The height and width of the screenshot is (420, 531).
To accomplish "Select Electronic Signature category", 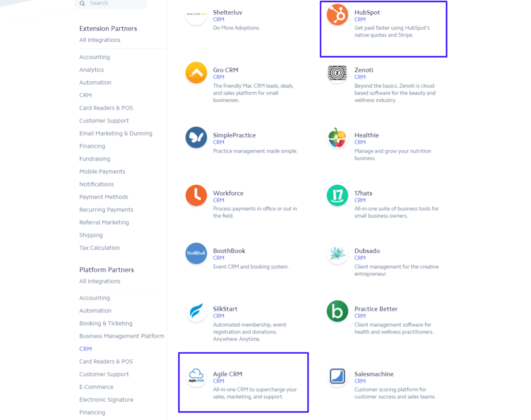I will [107, 400].
